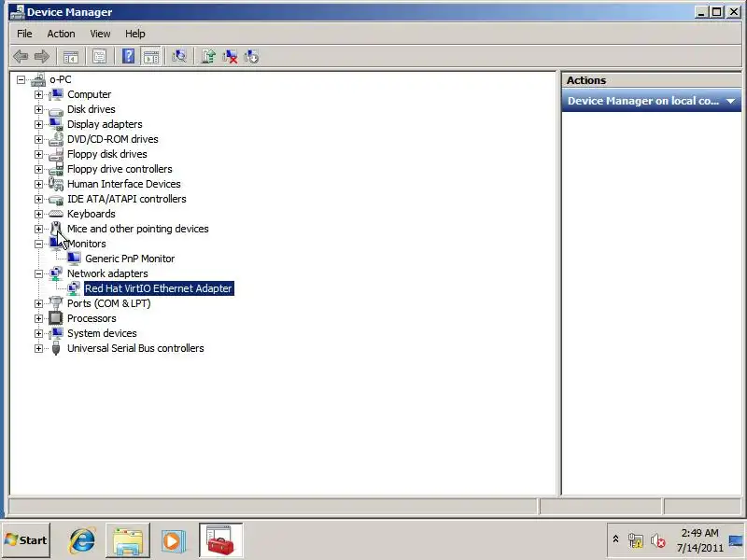The width and height of the screenshot is (747, 560).
Task: Click the muted speaker tray icon
Action: (x=658, y=540)
